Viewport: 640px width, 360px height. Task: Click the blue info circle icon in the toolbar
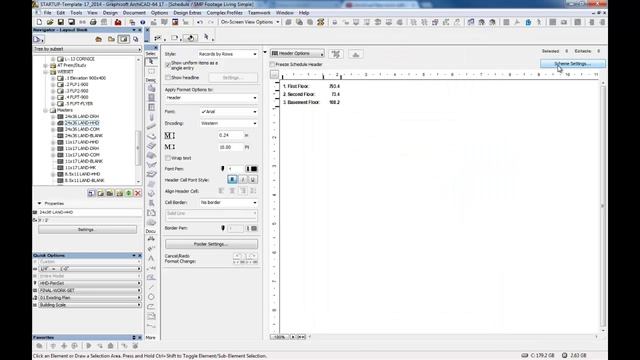142,22
